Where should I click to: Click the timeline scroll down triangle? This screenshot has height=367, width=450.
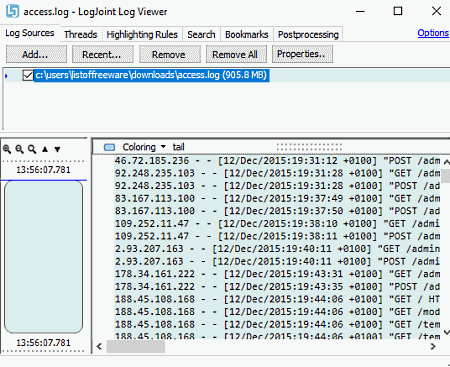[57, 149]
